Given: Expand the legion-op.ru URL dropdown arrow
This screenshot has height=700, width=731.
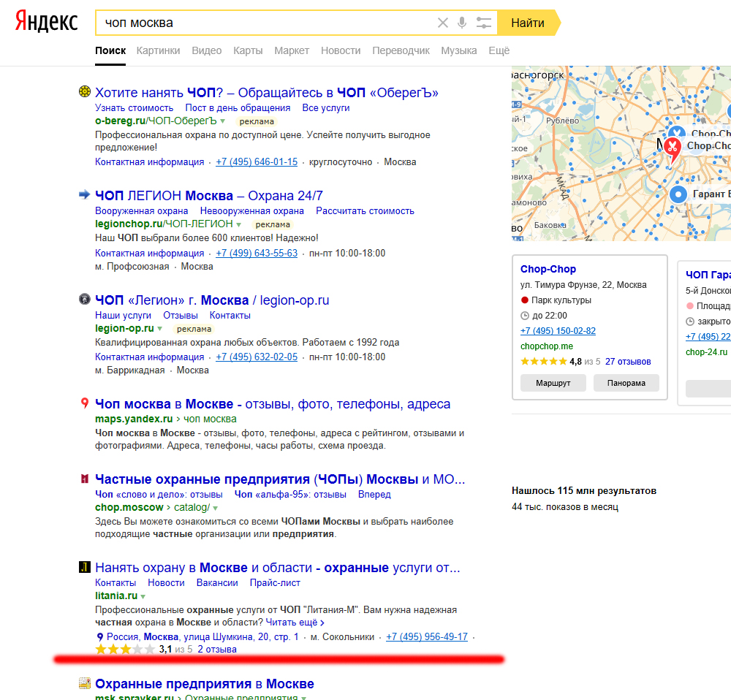Looking at the screenshot, I should pyautogui.click(x=160, y=329).
